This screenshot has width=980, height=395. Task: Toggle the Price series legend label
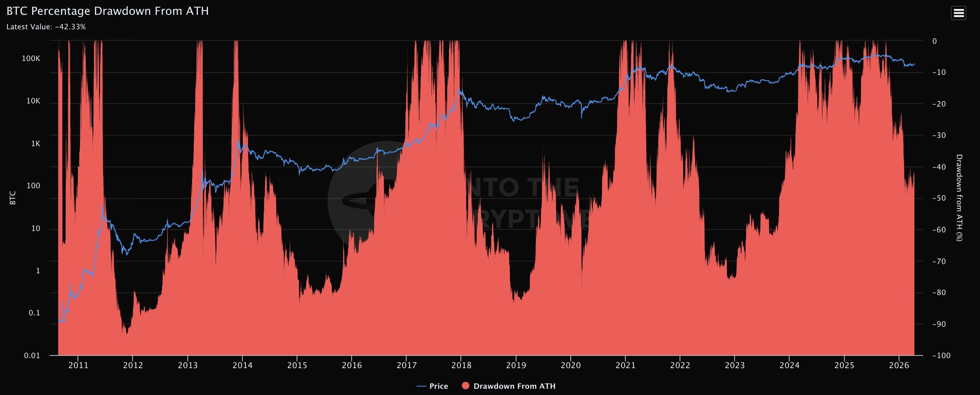[x=439, y=386]
